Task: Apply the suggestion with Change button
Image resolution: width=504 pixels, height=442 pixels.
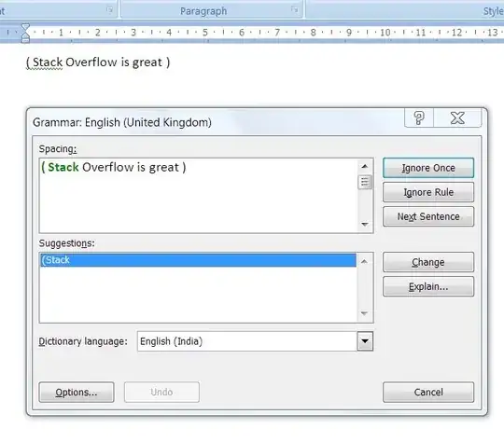Action: pyautogui.click(x=428, y=262)
